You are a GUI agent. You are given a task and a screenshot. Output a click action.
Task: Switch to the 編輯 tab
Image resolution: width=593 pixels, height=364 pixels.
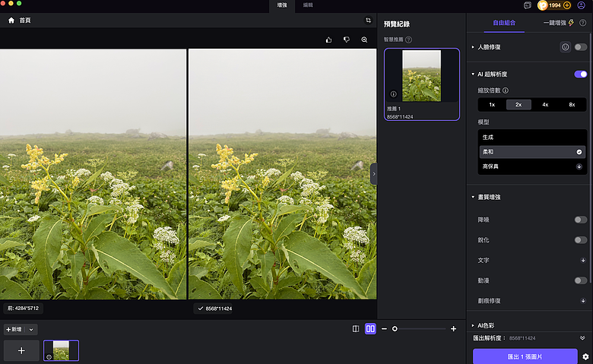(308, 5)
